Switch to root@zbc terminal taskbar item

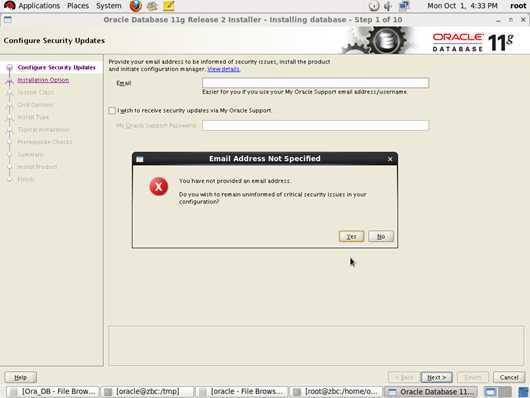pyautogui.click(x=336, y=392)
